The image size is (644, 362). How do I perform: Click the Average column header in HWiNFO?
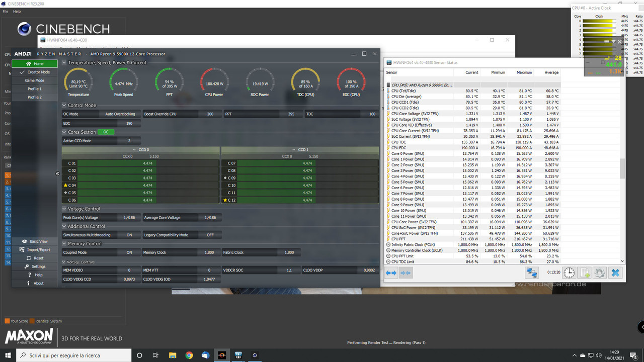(551, 72)
